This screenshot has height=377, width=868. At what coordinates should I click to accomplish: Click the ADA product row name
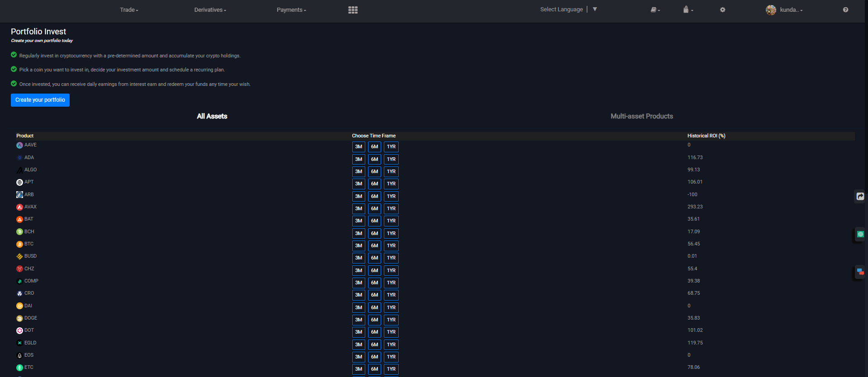[29, 158]
